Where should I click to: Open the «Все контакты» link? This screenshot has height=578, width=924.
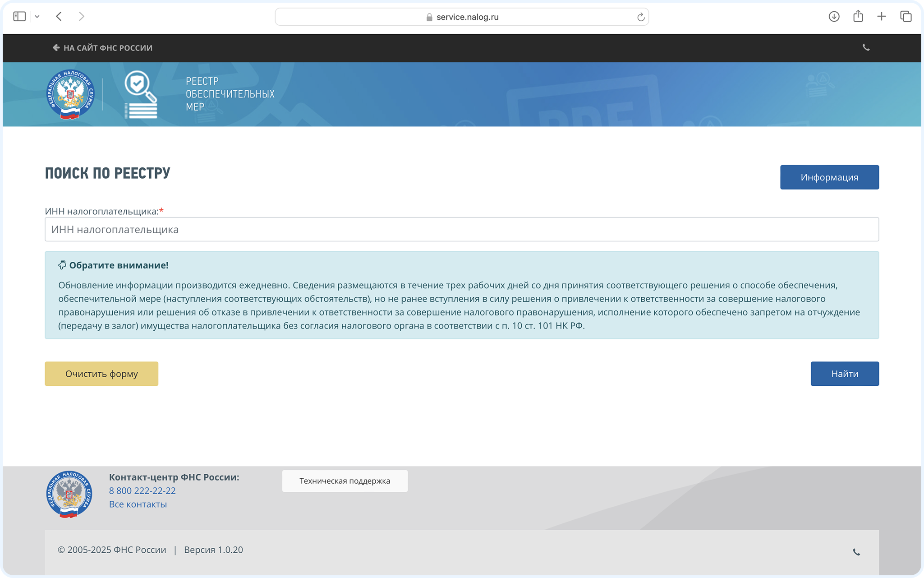138,504
